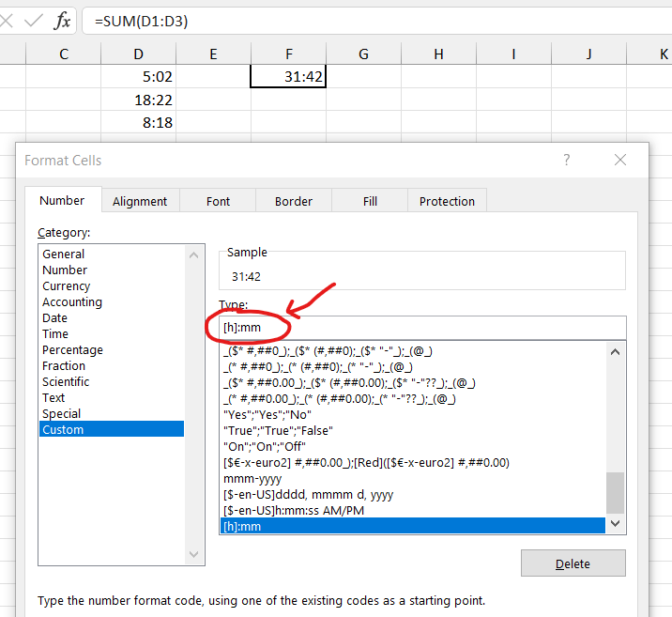The height and width of the screenshot is (617, 672).
Task: Click Category list scroll down arrow
Action: 193,554
